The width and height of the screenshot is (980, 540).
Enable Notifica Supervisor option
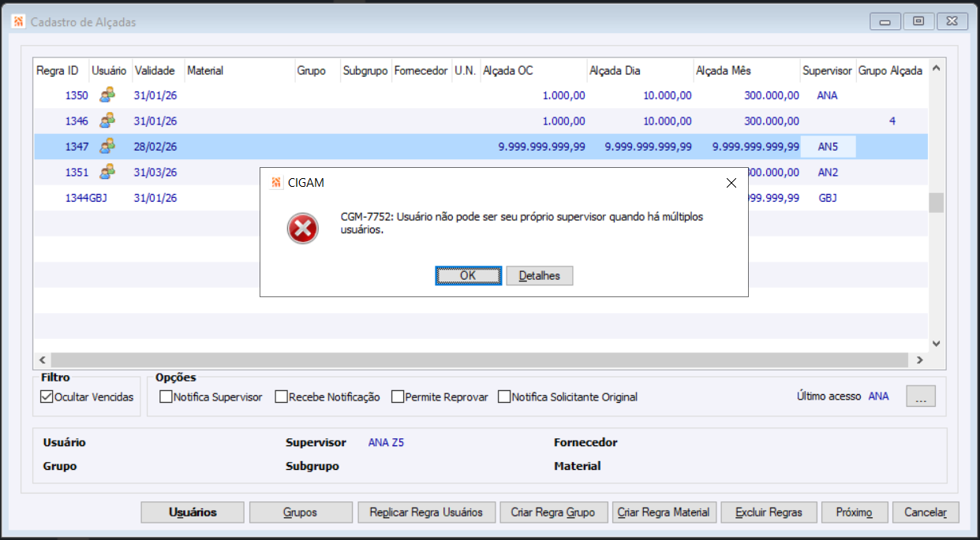(x=166, y=397)
